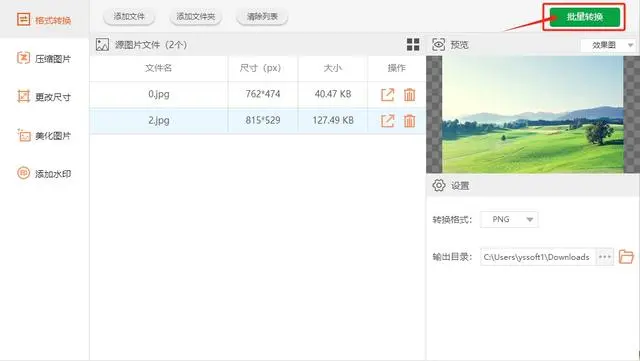Select the 0.jpg file name

click(159, 94)
